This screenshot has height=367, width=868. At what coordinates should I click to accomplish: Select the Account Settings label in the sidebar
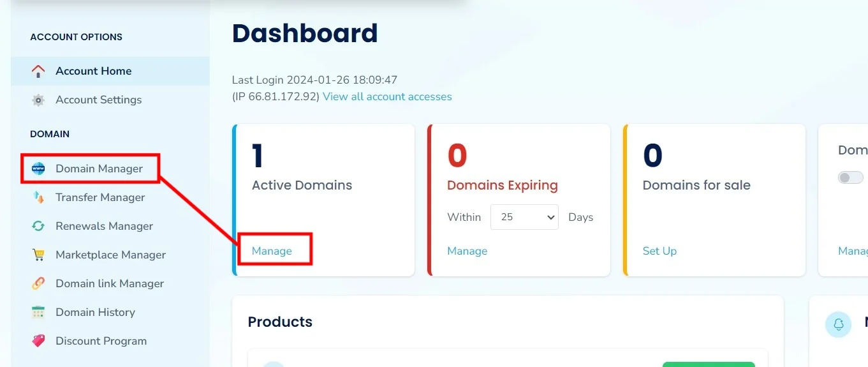pyautogui.click(x=99, y=100)
